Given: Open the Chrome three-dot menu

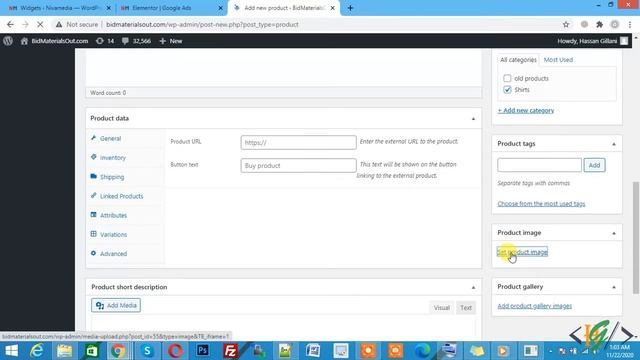Looking at the screenshot, I should point(630,24).
